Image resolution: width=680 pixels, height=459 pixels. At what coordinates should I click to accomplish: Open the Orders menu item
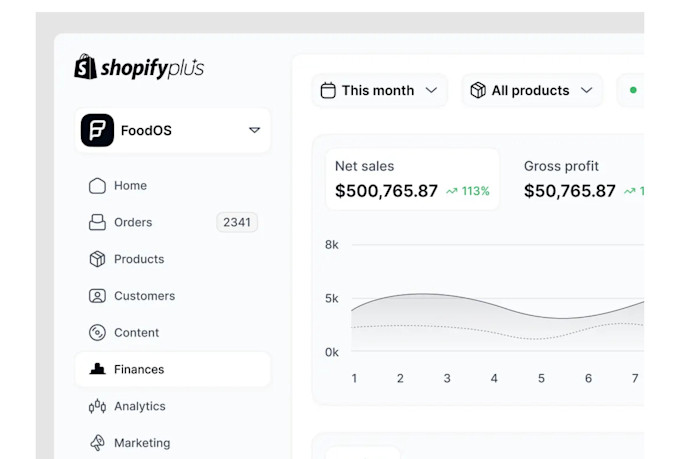point(173,222)
